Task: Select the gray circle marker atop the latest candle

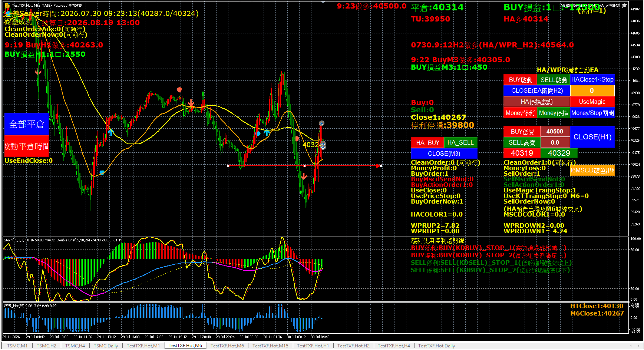Action: click(x=321, y=123)
